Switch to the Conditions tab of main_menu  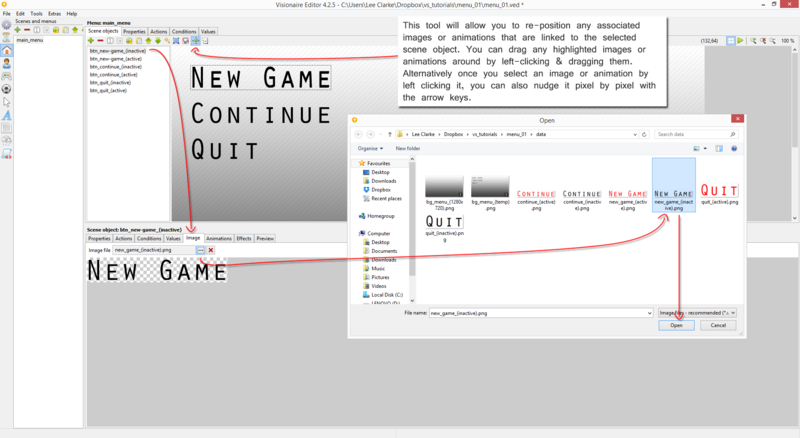(x=184, y=31)
